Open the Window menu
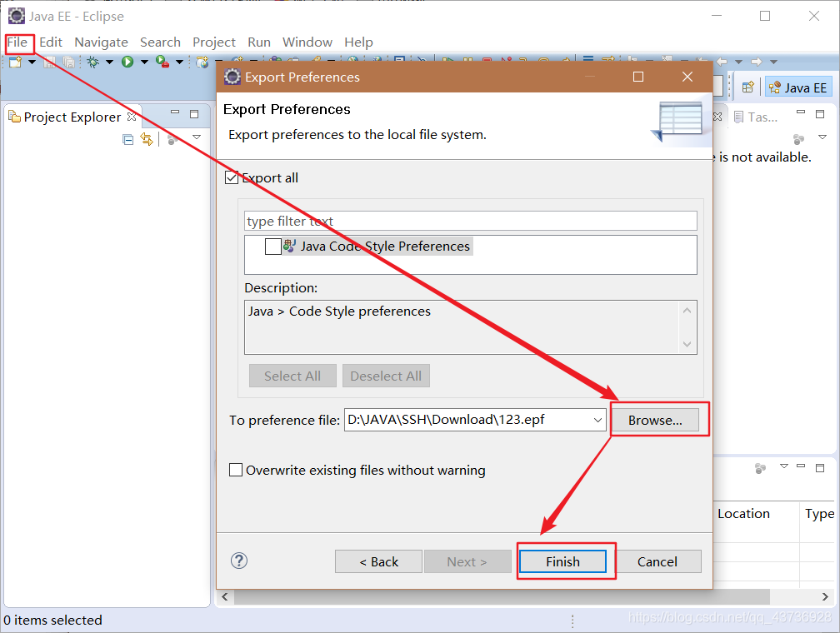Viewport: 840px width, 633px height. pos(307,42)
